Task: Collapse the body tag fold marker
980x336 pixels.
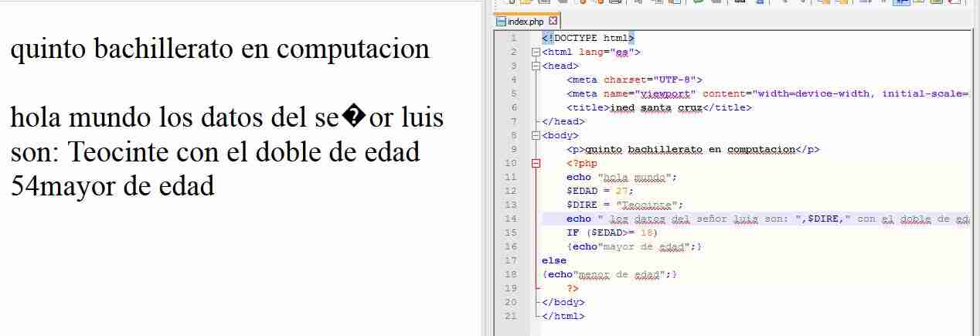Action: (x=536, y=136)
